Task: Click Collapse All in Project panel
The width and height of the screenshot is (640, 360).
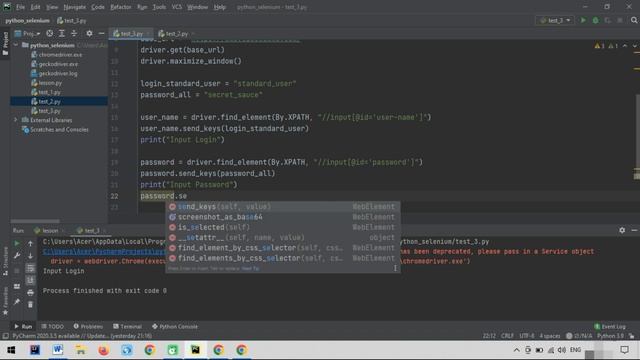Action: tap(74, 33)
